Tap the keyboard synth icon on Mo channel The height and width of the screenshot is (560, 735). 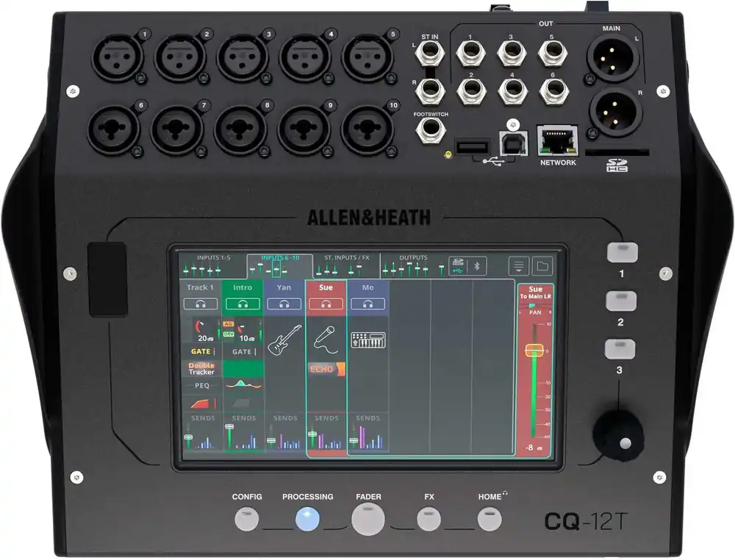[x=367, y=340]
